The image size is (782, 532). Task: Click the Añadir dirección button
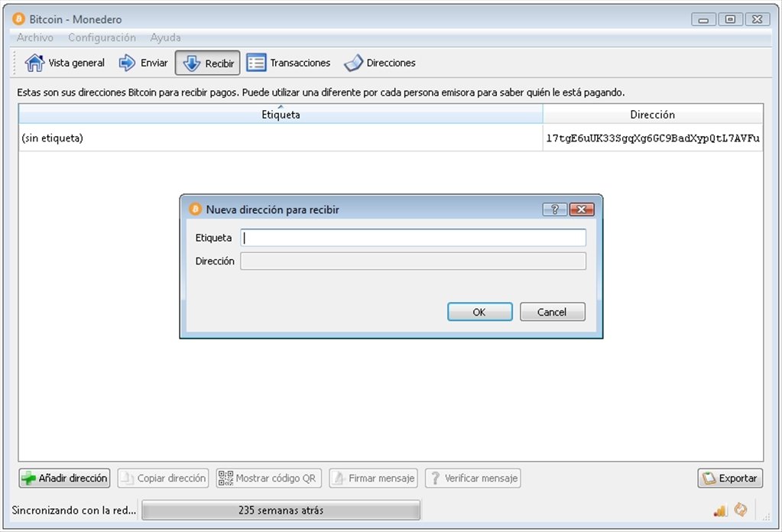point(64,478)
